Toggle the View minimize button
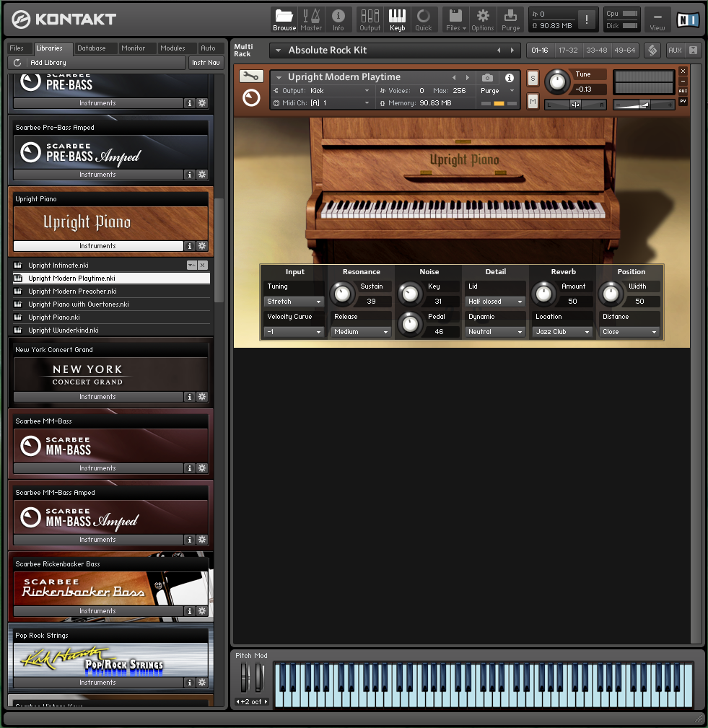 tap(657, 20)
